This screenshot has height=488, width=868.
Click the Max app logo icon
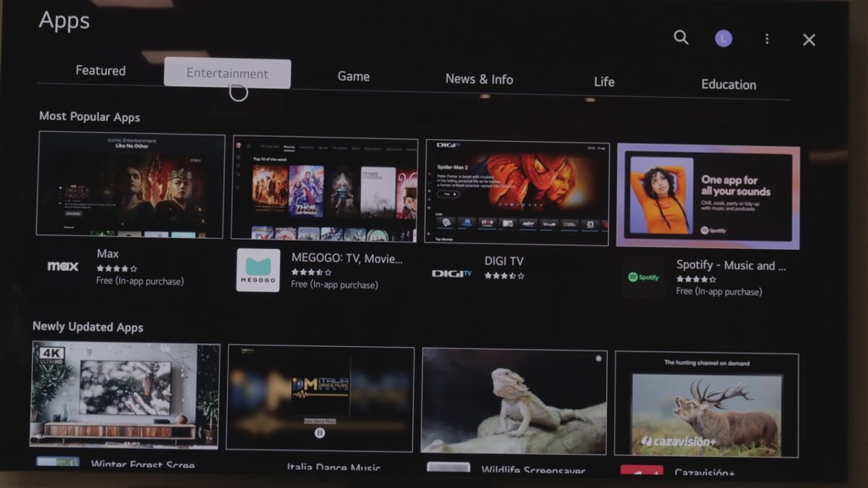coord(63,266)
